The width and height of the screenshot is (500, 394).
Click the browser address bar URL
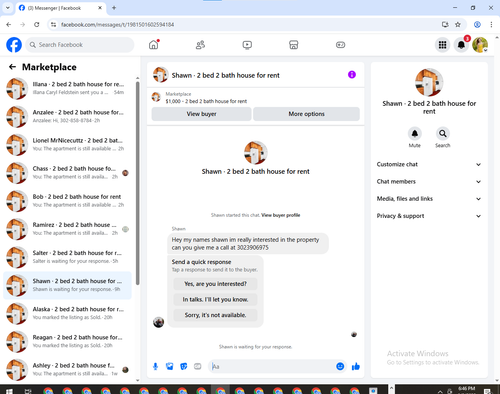click(x=117, y=25)
